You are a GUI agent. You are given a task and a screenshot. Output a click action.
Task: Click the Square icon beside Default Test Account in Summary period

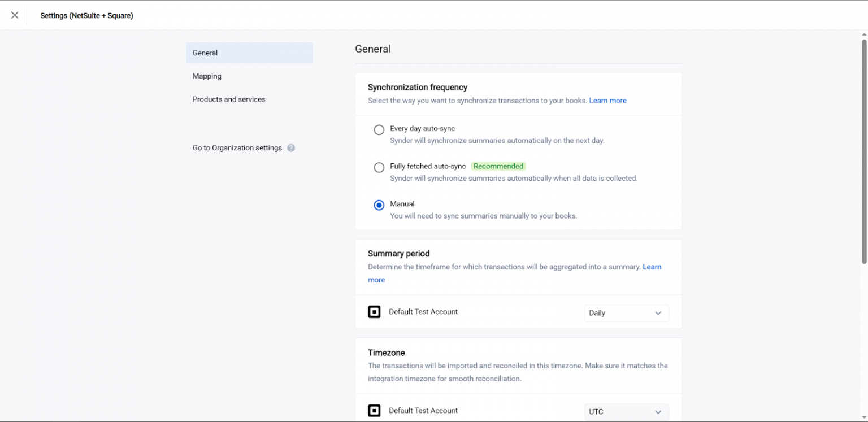point(374,311)
